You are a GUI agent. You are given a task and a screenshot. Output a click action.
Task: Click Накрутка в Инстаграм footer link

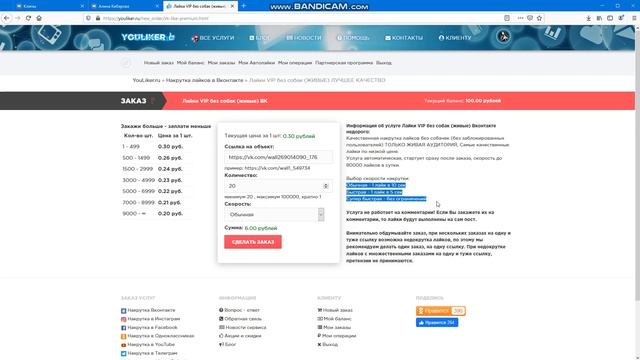(153, 319)
